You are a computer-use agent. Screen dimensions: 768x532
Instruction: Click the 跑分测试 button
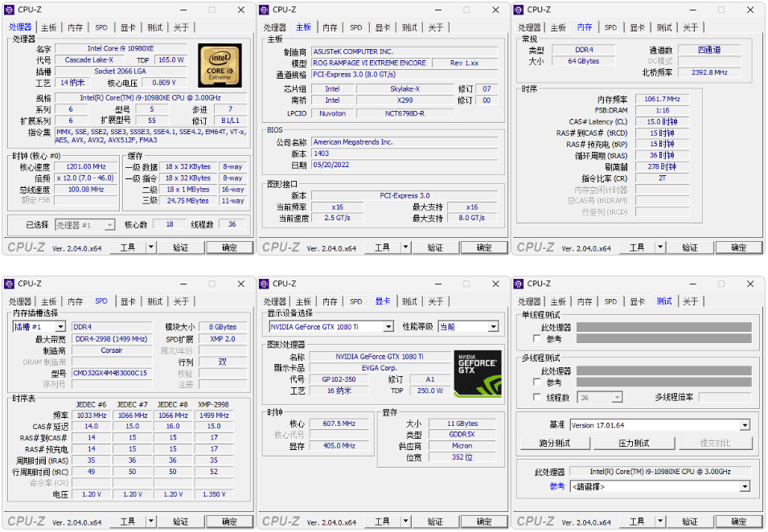(x=554, y=443)
